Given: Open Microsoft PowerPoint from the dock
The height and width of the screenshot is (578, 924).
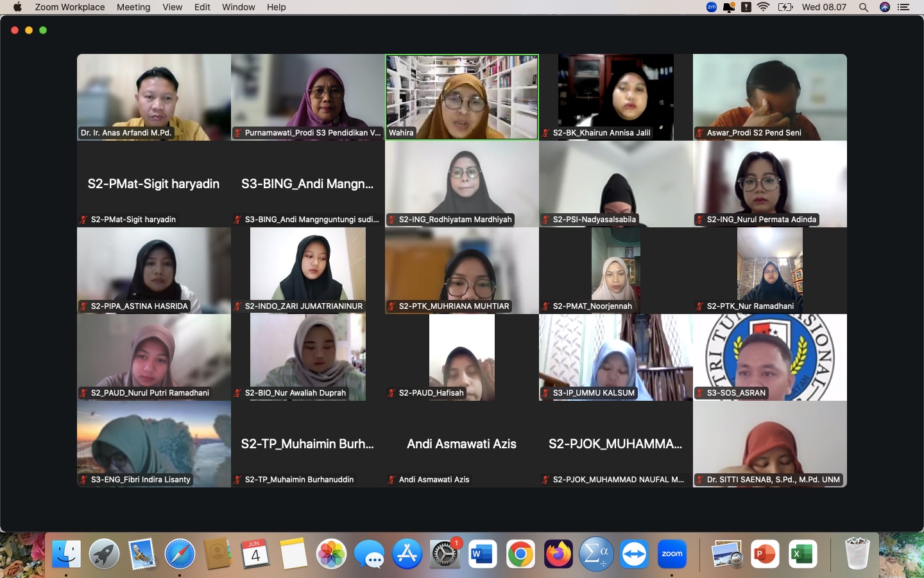Looking at the screenshot, I should coord(765,554).
